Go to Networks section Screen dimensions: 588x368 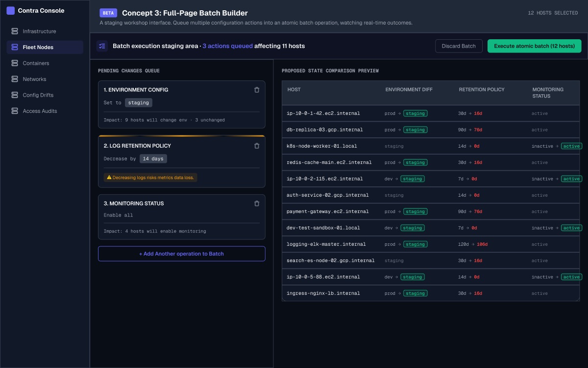pos(45,79)
